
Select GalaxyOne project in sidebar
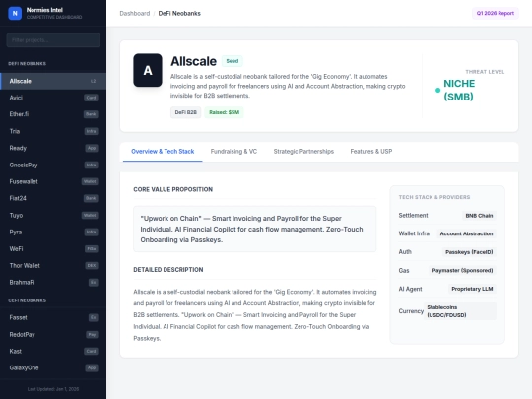pos(53,367)
